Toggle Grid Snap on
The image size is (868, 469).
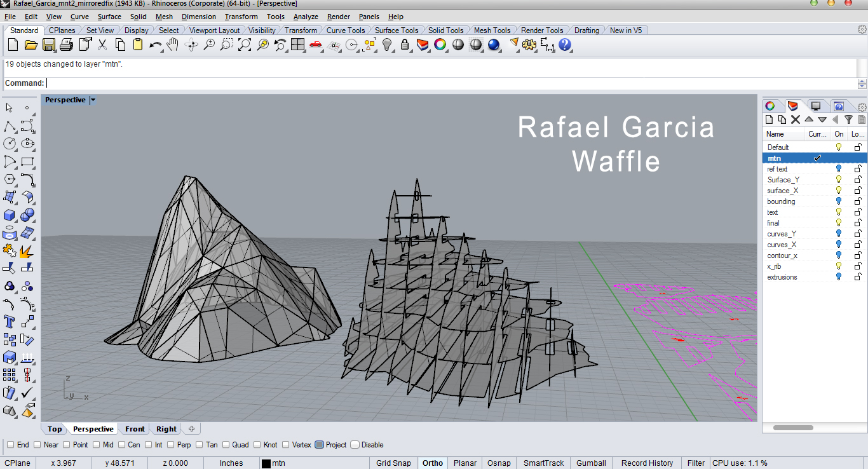click(393, 463)
